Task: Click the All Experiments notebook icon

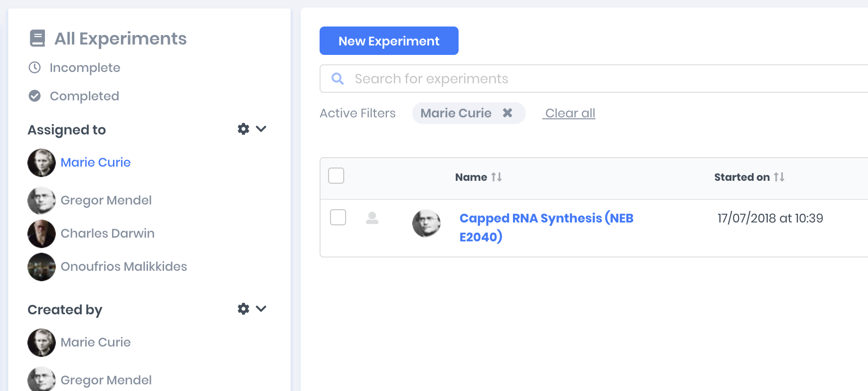Action: point(37,38)
